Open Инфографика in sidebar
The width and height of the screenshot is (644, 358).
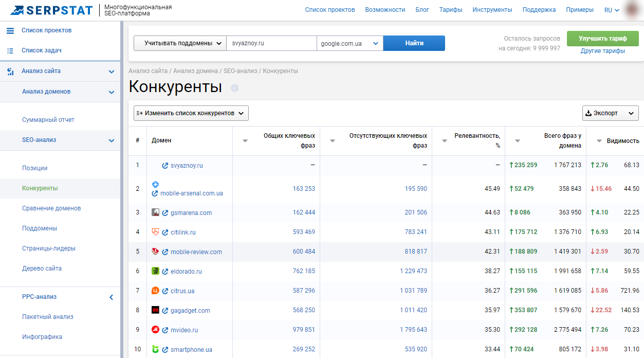click(x=42, y=337)
